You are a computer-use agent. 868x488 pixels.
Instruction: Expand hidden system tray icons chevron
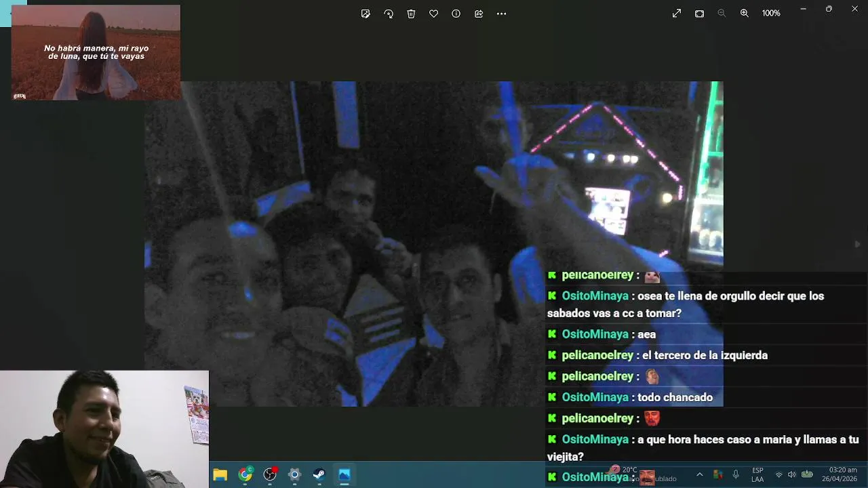[700, 474]
